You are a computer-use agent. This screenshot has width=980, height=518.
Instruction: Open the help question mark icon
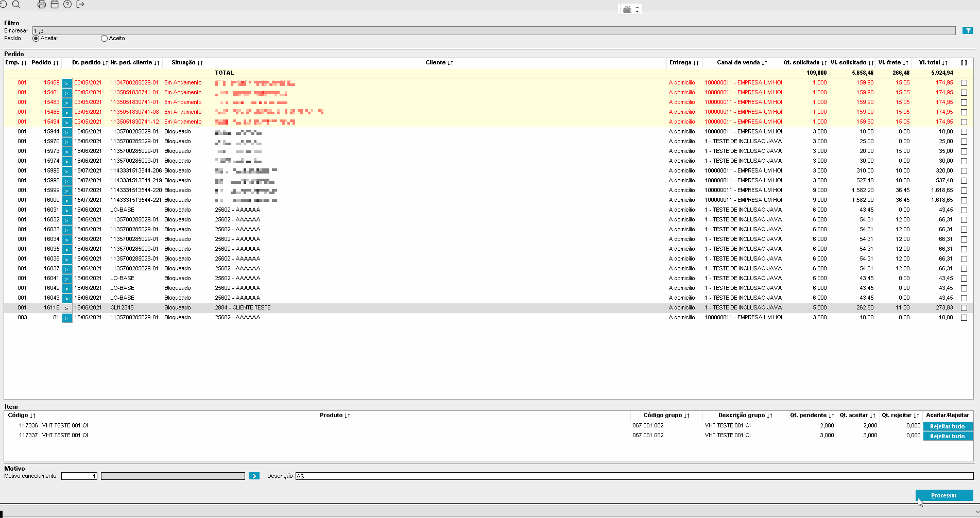[67, 4]
